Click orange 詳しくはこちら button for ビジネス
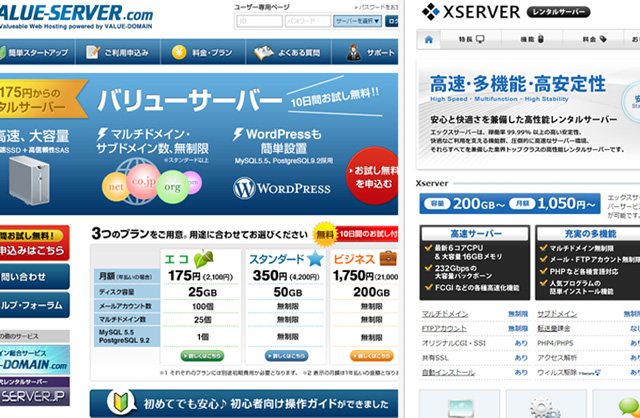Viewport: 640px width, 418px height. coord(371,356)
